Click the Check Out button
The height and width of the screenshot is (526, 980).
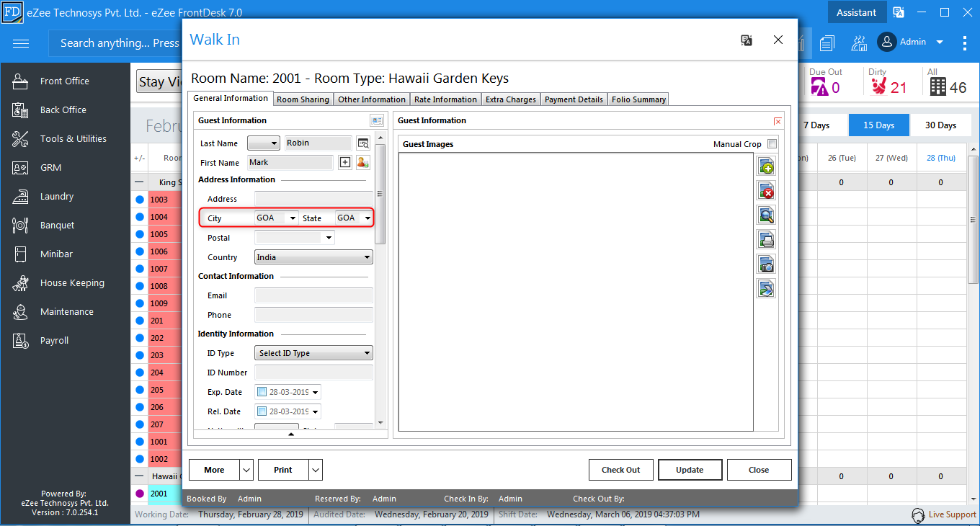coord(621,470)
